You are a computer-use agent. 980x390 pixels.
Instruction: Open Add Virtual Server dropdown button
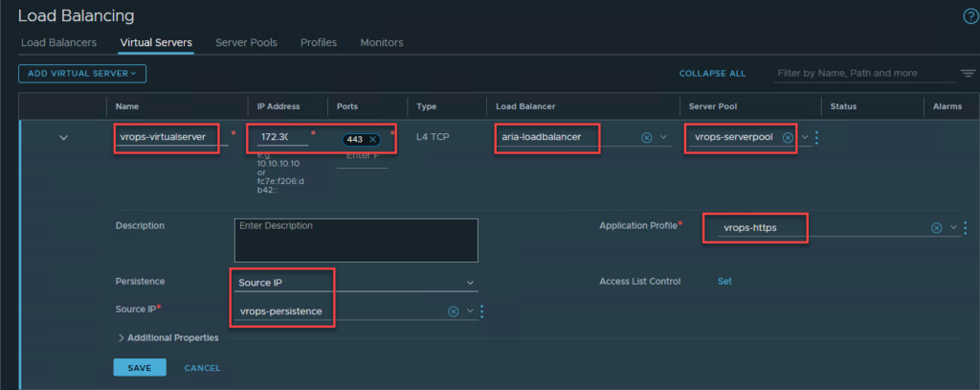[x=81, y=73]
